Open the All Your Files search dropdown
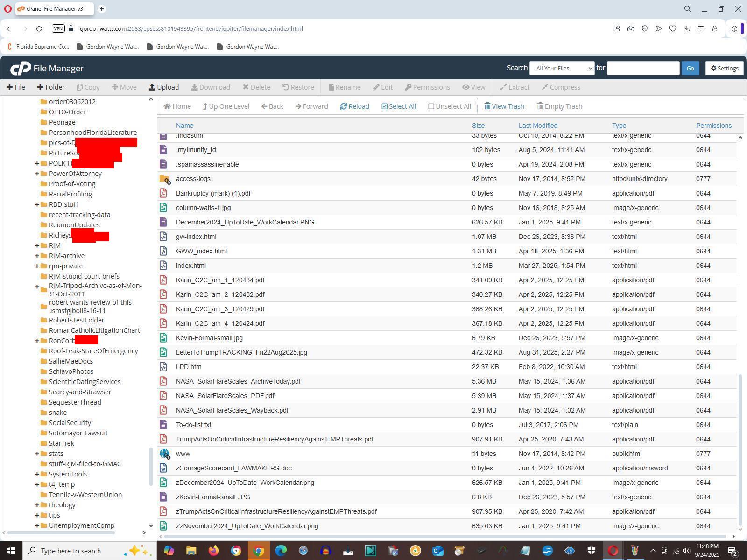 click(x=562, y=68)
